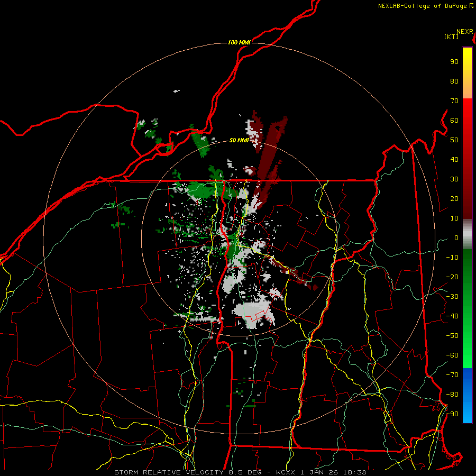
Task: Click the -40 scale value
Action: (x=452, y=316)
